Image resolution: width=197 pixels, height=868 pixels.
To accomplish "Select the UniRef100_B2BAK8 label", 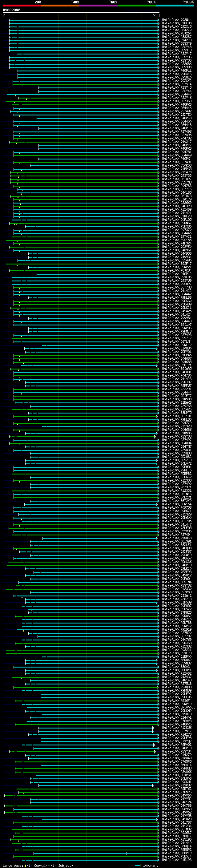I will point(177,402).
